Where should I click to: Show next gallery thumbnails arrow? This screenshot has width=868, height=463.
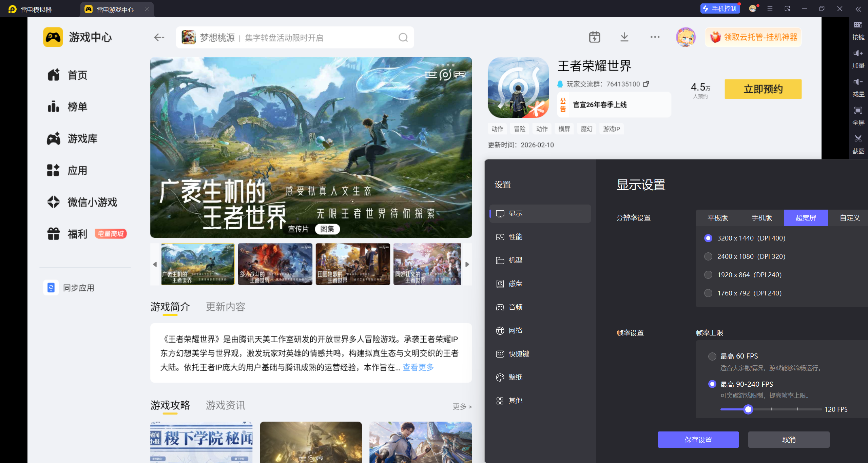point(467,264)
